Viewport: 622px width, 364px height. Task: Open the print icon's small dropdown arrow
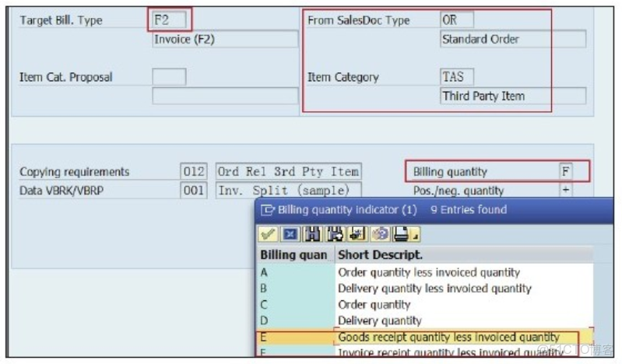(415, 236)
